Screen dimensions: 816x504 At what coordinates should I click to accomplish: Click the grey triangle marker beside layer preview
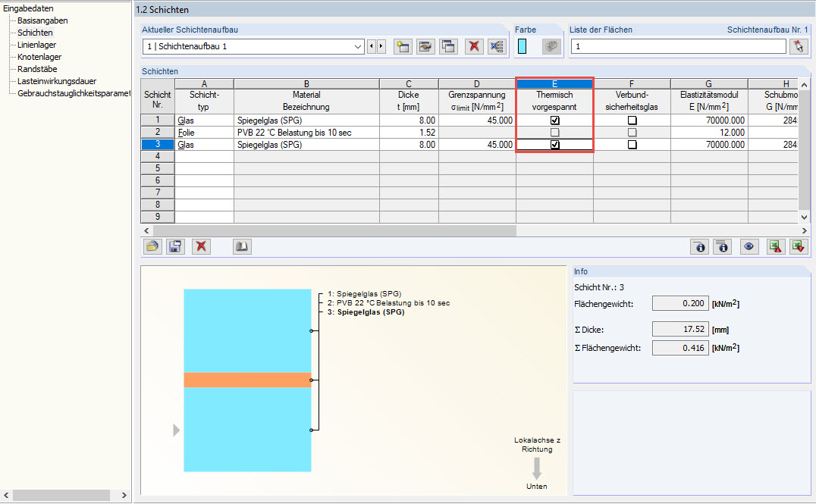tap(177, 430)
